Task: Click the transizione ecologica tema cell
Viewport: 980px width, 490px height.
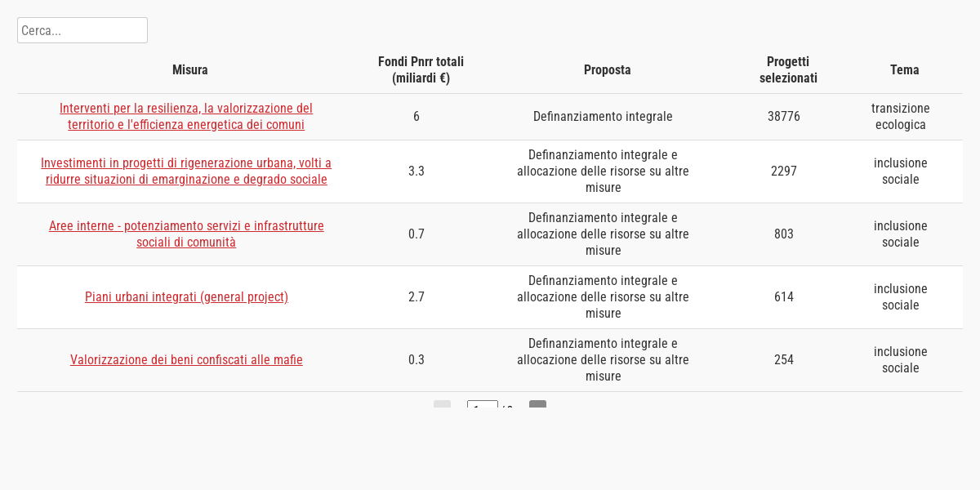Action: pos(901,117)
